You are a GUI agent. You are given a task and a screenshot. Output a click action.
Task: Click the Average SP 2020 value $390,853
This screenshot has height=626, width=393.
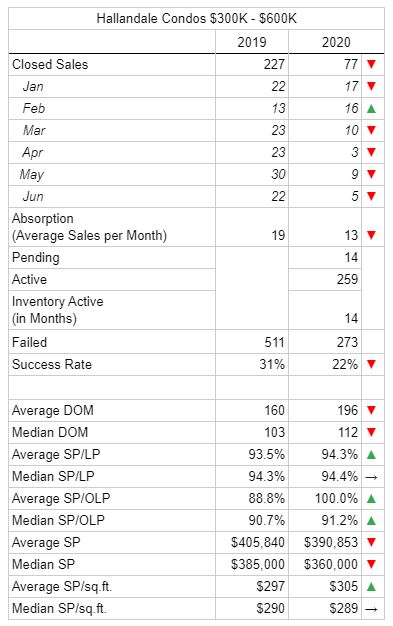[331, 542]
